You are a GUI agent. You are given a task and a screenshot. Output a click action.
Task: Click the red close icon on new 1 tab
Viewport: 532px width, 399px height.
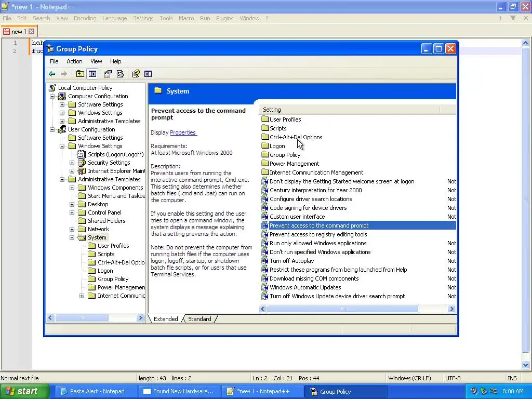[x=32, y=32]
